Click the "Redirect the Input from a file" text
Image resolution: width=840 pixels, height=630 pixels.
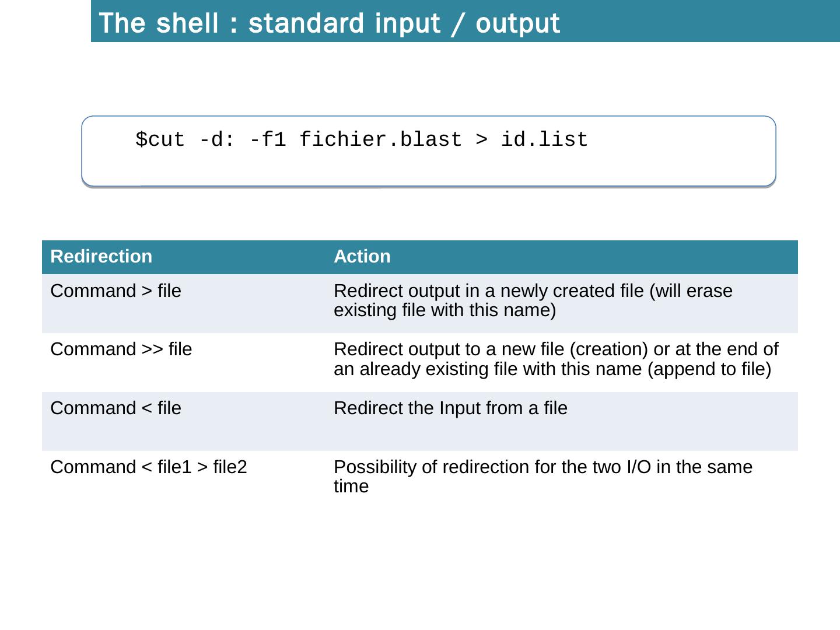click(450, 408)
